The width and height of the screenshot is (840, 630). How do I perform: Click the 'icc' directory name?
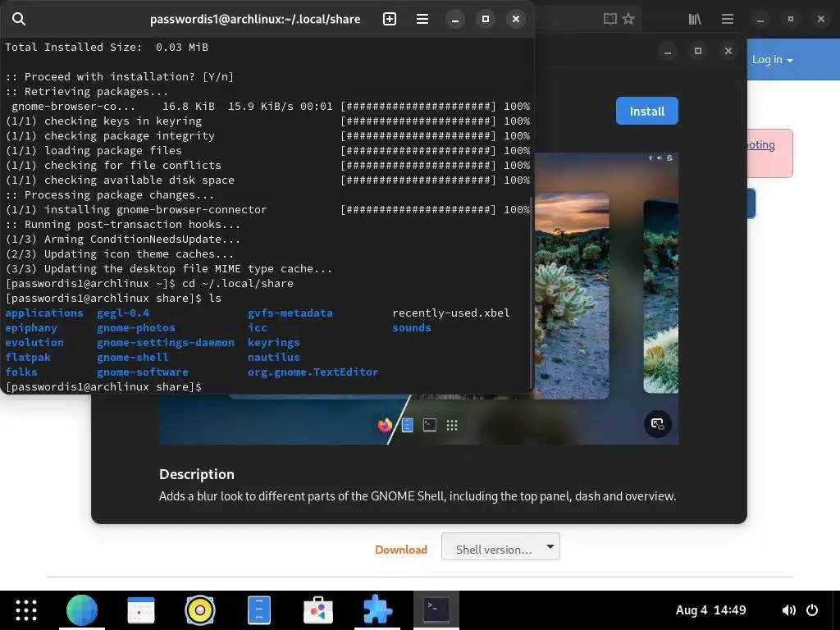pyautogui.click(x=257, y=327)
